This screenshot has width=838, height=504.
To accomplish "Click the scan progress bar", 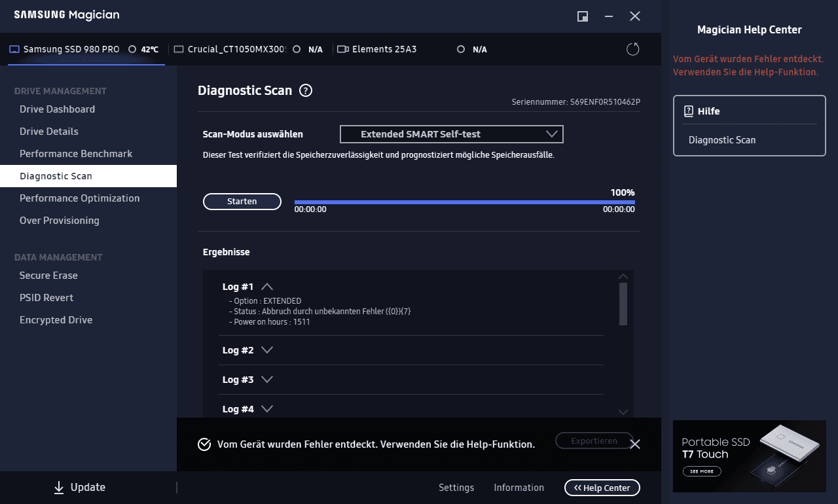I will tap(464, 202).
